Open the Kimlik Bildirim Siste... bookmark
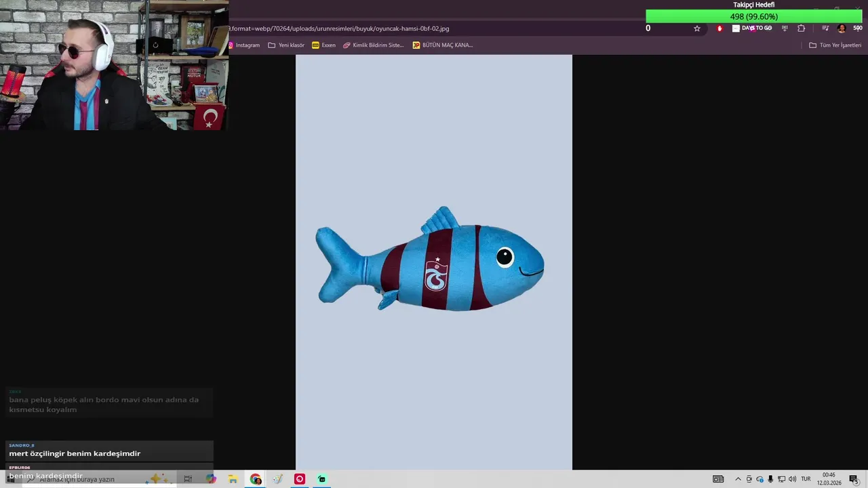The height and width of the screenshot is (488, 868). [373, 45]
